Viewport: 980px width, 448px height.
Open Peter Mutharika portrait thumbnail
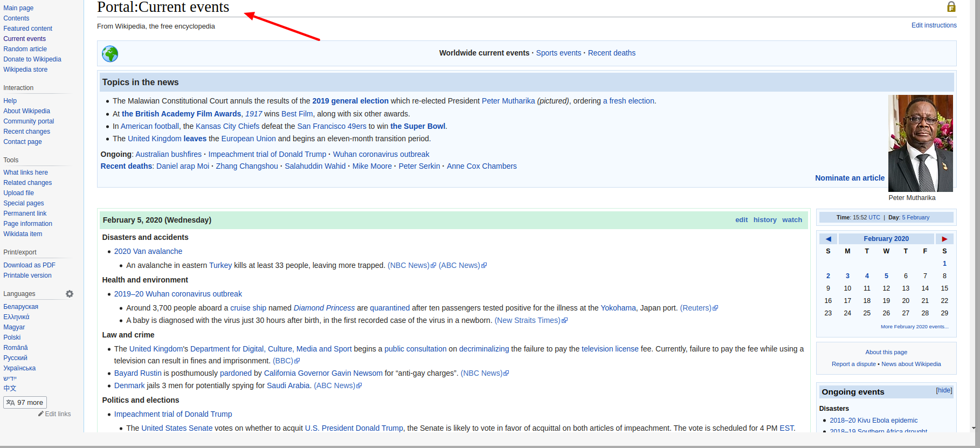click(921, 143)
